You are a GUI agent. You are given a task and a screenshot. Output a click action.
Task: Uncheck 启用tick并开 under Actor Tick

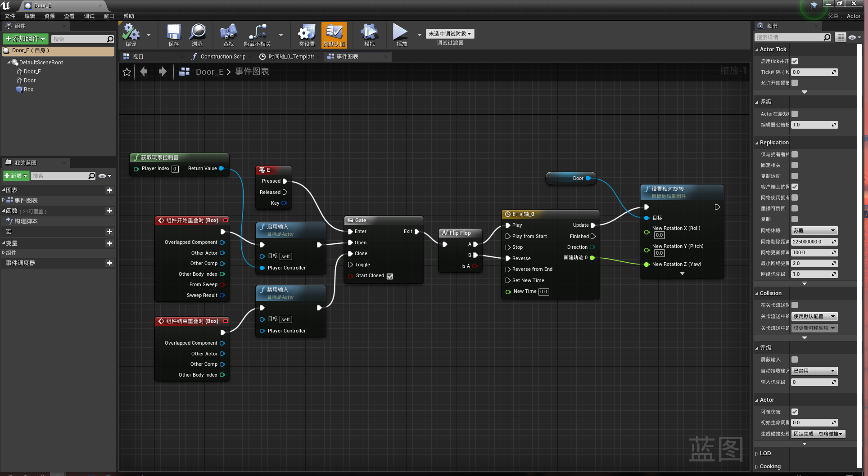click(795, 61)
